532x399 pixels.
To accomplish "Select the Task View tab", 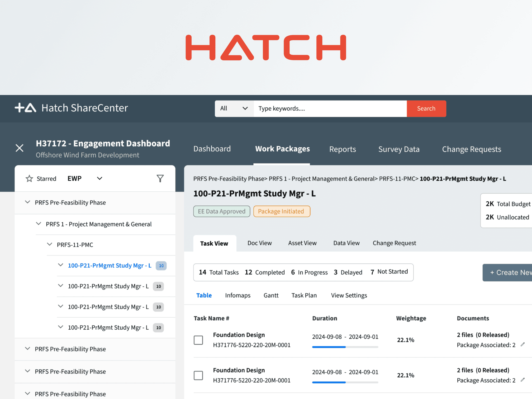I will click(214, 243).
